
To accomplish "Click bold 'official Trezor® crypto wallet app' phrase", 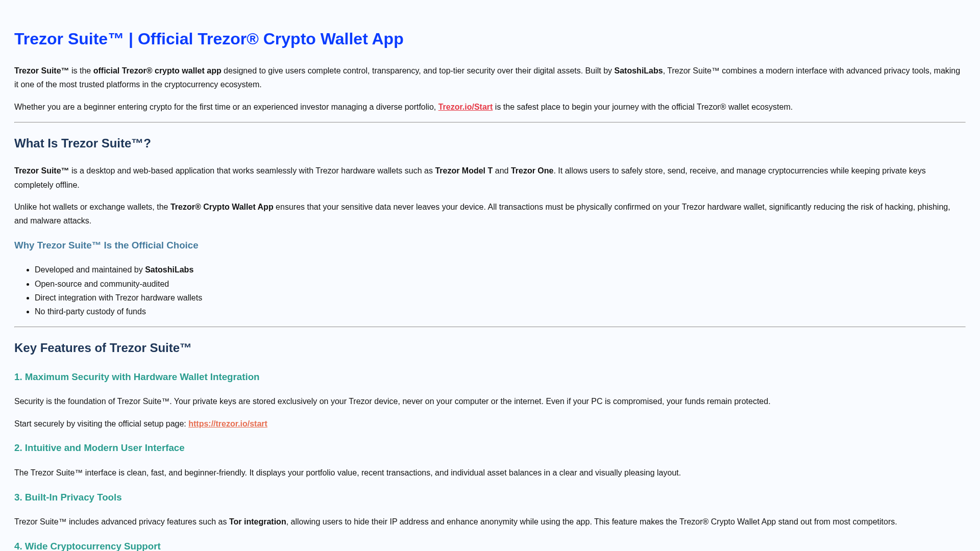I will tap(157, 71).
